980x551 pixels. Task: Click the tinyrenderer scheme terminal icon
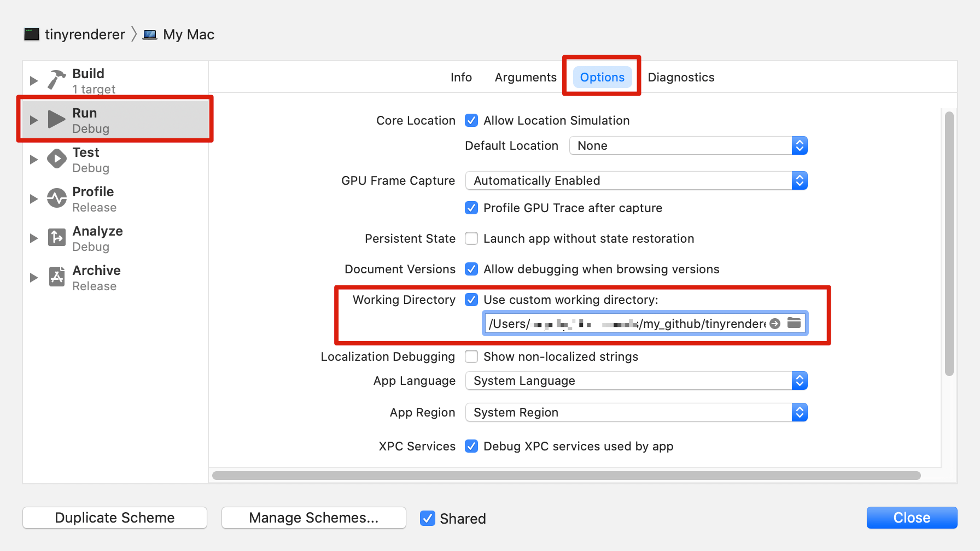(x=32, y=34)
